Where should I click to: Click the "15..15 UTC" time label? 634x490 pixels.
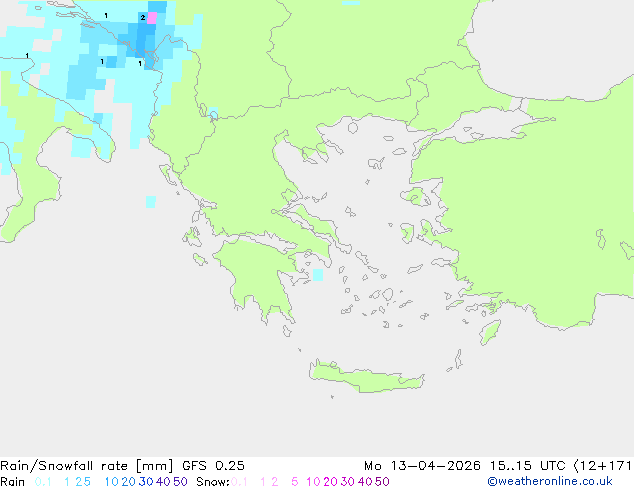click(x=528, y=466)
